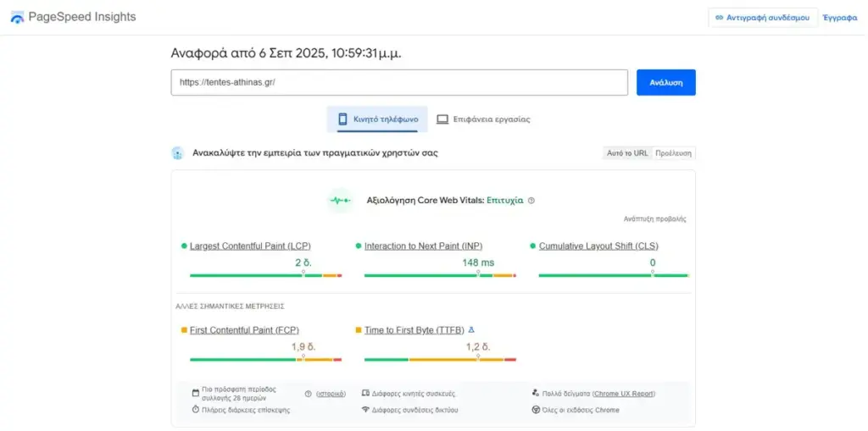Click the Core Web Vitals help icon
The width and height of the screenshot is (868, 431).
coord(531,201)
